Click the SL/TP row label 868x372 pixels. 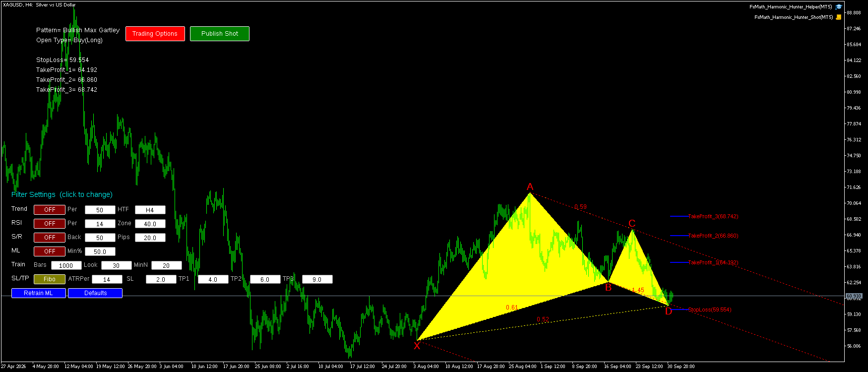pyautogui.click(x=20, y=278)
